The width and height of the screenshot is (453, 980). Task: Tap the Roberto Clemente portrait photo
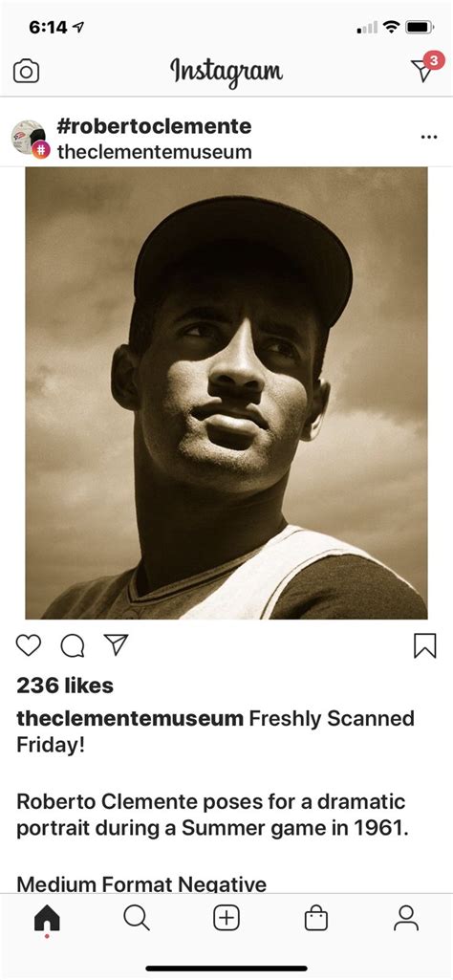(226, 393)
